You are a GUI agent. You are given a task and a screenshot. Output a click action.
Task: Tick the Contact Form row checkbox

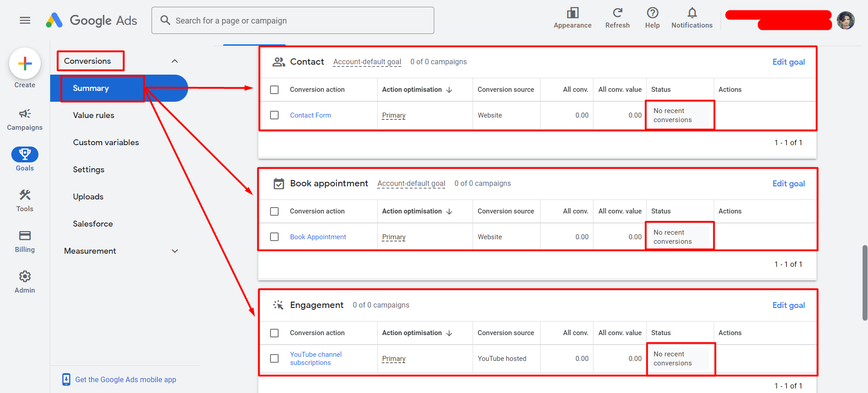(x=274, y=115)
